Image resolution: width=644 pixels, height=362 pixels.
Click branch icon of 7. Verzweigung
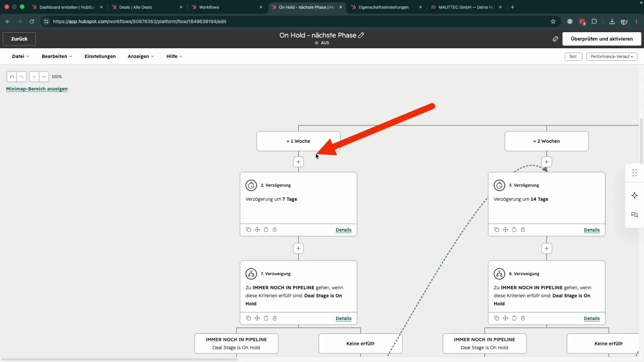(251, 274)
